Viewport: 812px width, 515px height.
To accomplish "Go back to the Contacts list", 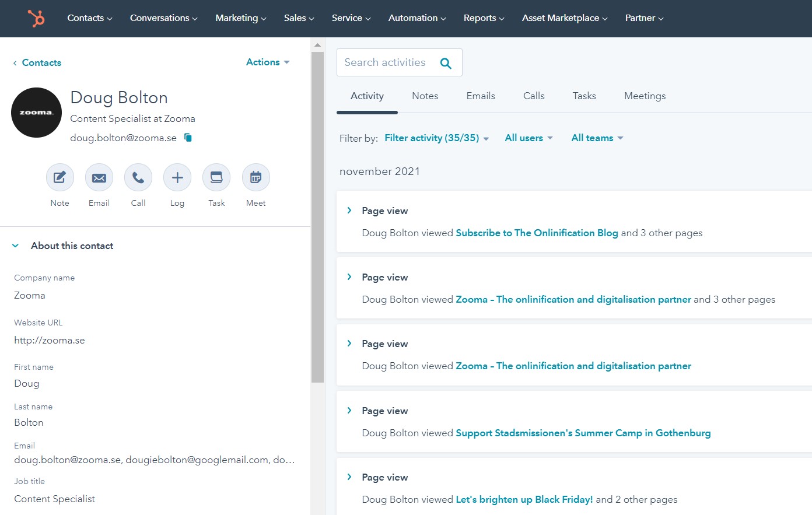I will [x=37, y=62].
